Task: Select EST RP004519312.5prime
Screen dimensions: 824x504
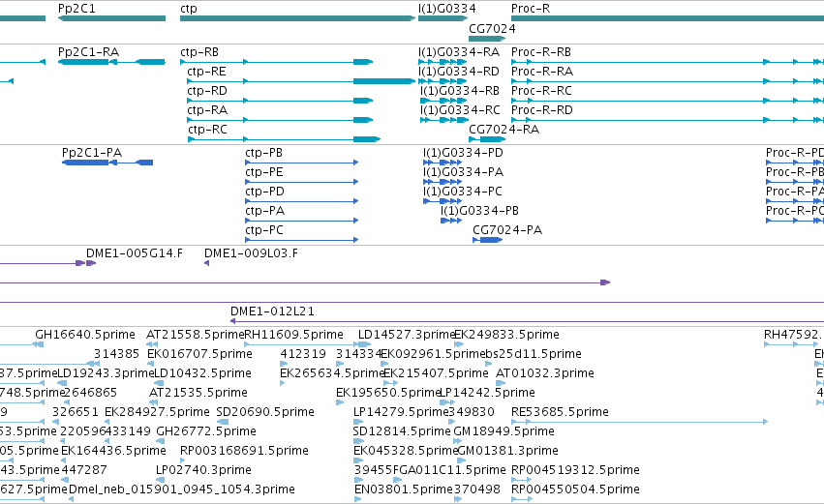Action: (x=575, y=470)
